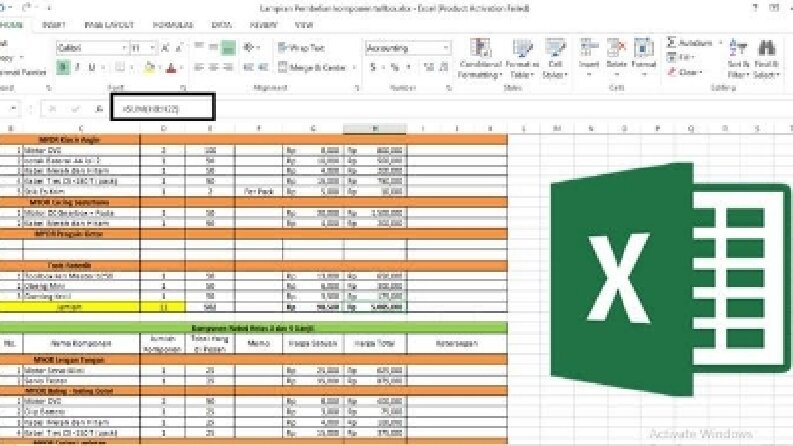Viewport: 793px width, 446px height.
Task: Toggle Underline formatting
Action: tap(92, 67)
